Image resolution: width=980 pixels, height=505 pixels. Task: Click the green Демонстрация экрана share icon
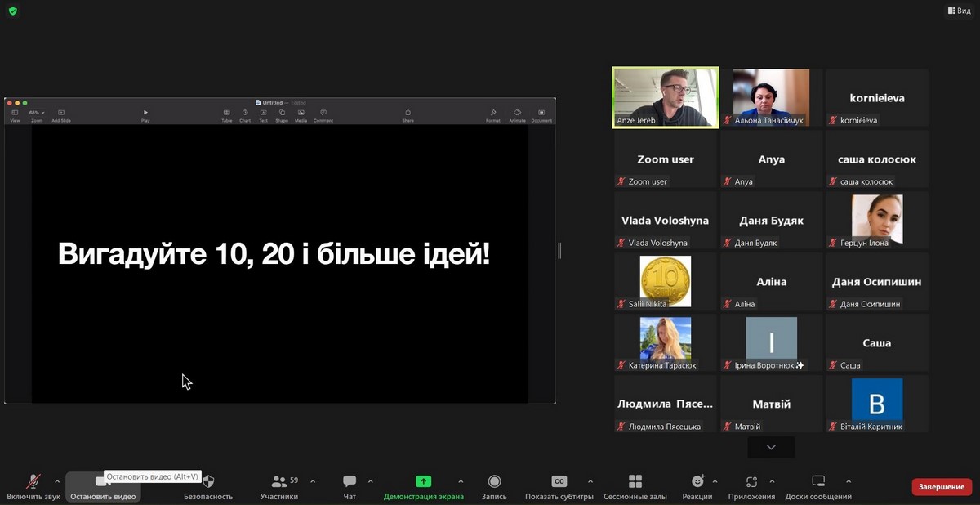click(423, 481)
